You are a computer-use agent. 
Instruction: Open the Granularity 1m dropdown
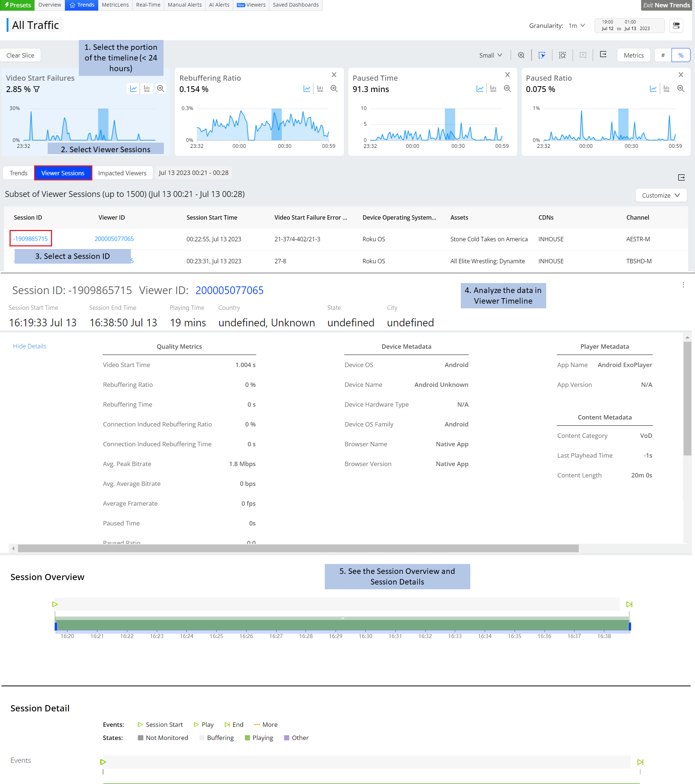click(x=577, y=26)
